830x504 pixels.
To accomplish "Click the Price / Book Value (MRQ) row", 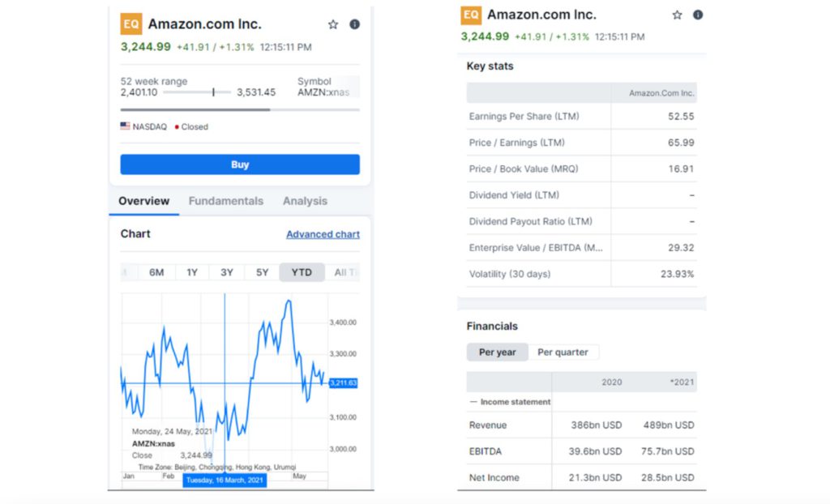I will click(x=582, y=169).
